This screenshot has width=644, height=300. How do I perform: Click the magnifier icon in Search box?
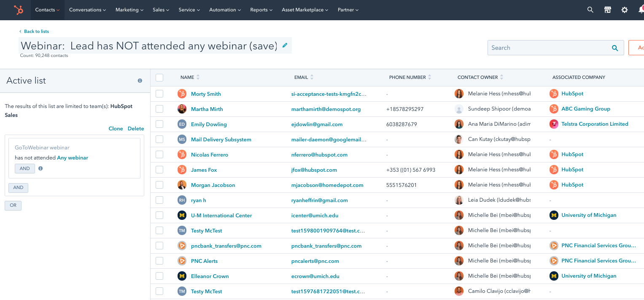[x=615, y=48]
